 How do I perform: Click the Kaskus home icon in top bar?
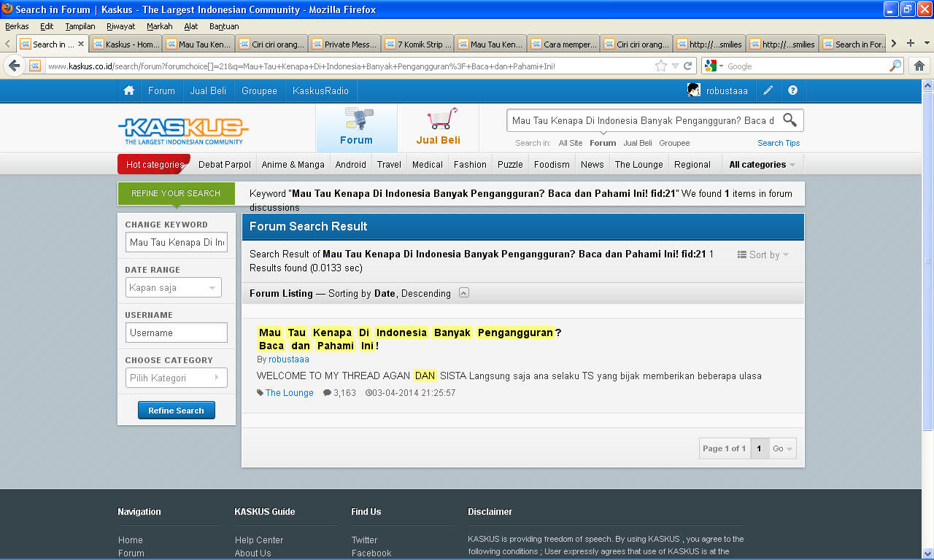(129, 91)
